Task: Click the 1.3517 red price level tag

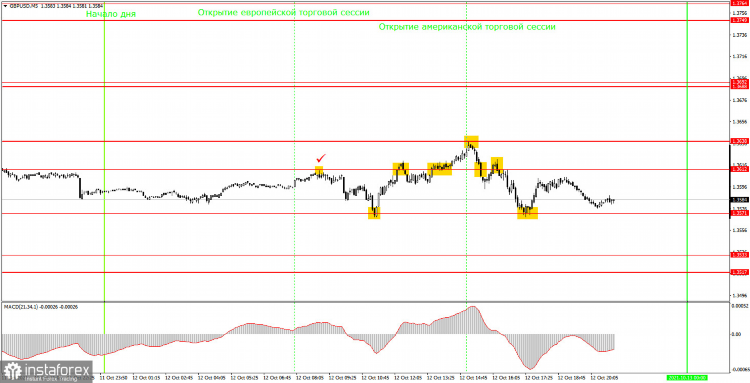Action: coord(739,272)
